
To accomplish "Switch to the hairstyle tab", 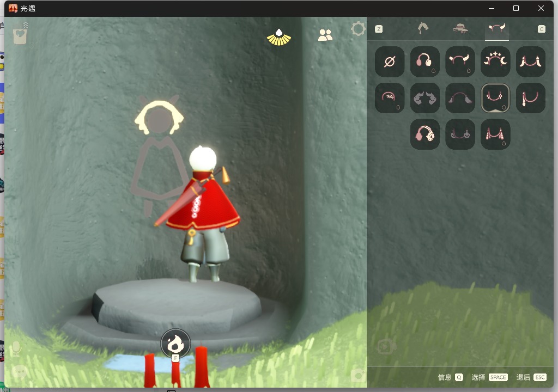I will pyautogui.click(x=423, y=28).
